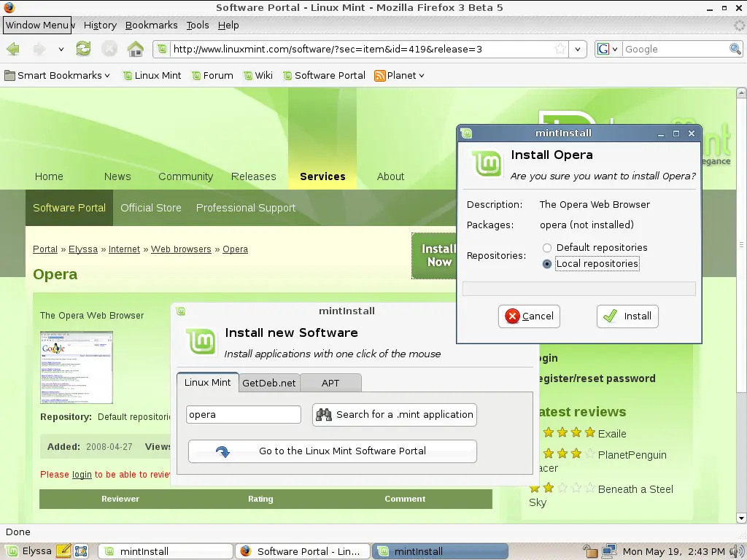Confirm with the Install button
The width and height of the screenshot is (747, 560).
[627, 316]
